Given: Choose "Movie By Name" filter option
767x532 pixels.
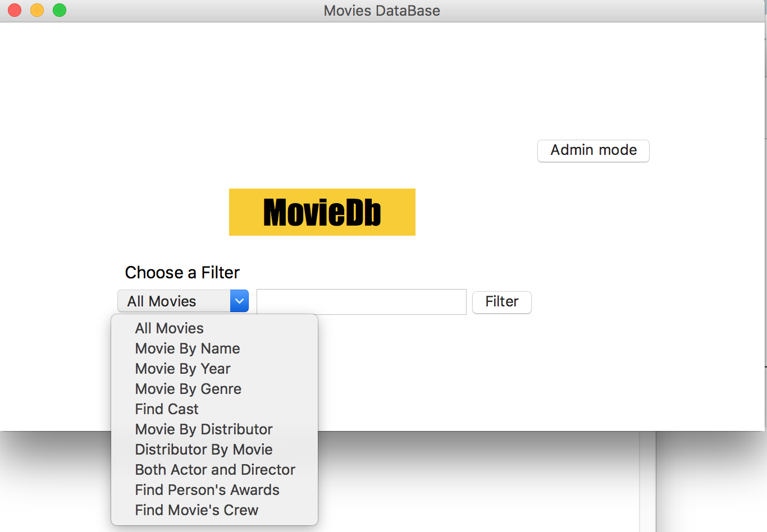Looking at the screenshot, I should coord(187,348).
